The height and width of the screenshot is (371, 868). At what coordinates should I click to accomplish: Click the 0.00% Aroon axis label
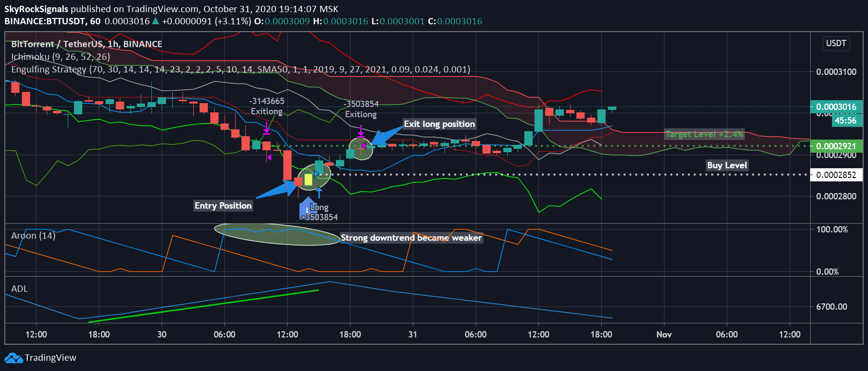[x=828, y=272]
